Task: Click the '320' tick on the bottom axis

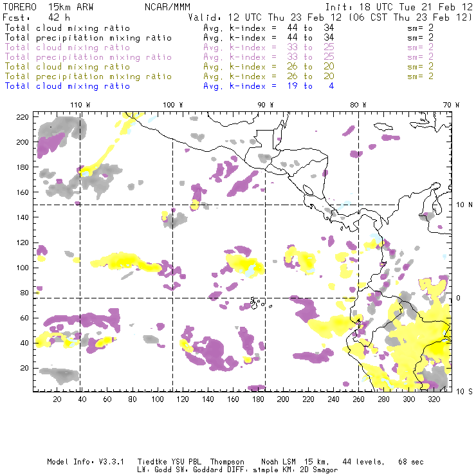Action: (x=434, y=399)
